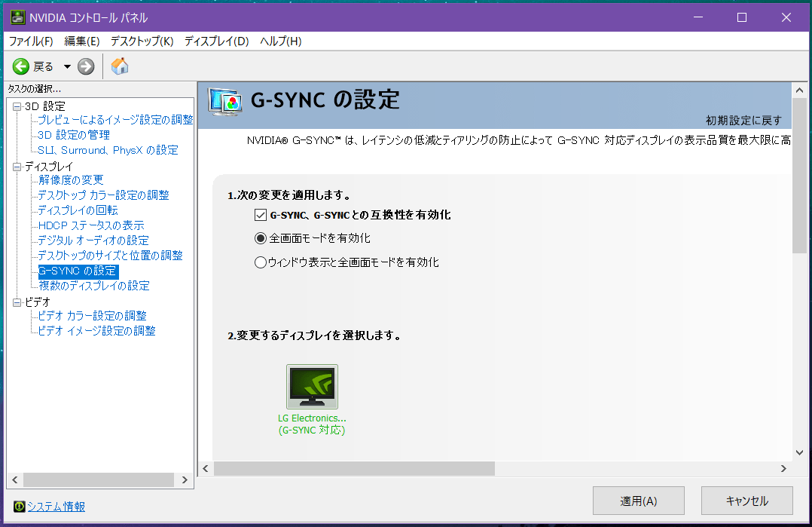The width and height of the screenshot is (812, 527).
Task: Open the デスクトップ(K) menu
Action: (x=142, y=41)
